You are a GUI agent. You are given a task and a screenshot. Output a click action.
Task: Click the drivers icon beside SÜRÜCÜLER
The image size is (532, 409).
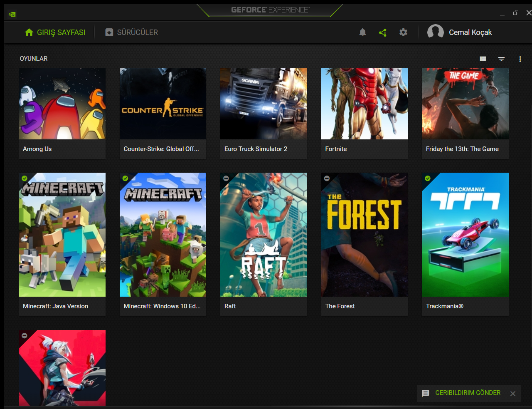click(x=109, y=32)
